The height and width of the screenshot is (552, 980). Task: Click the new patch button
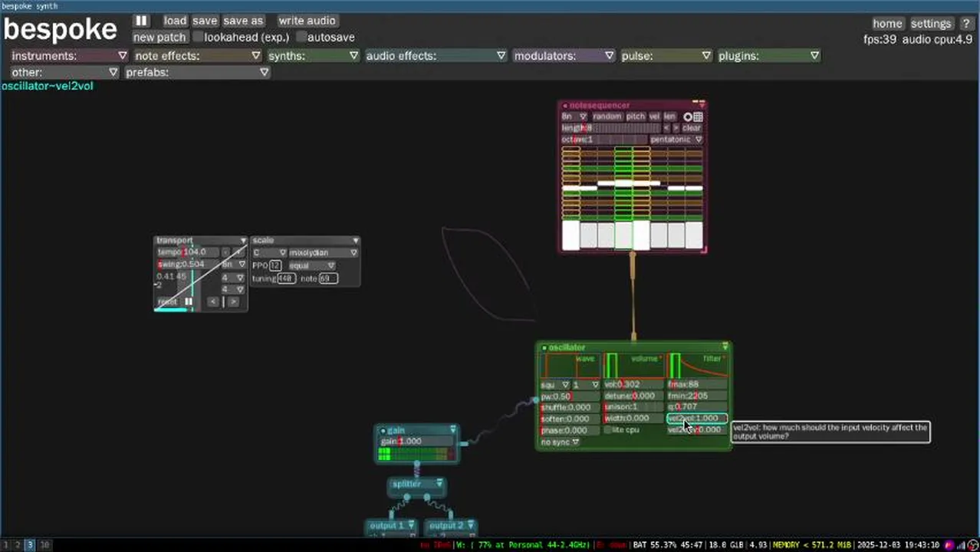pos(159,37)
